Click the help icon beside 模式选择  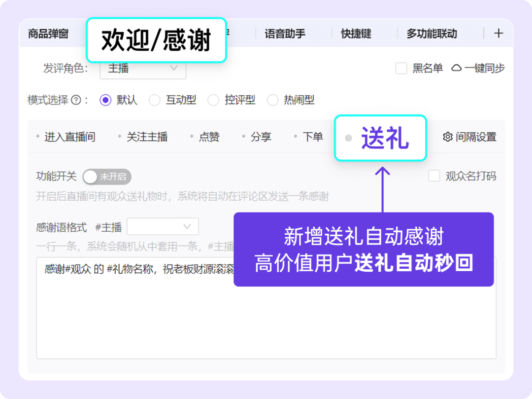coord(76,101)
